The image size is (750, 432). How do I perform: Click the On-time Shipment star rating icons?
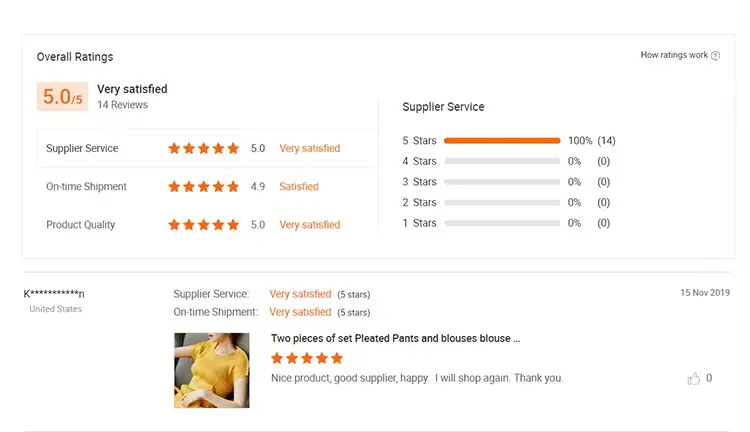[203, 187]
